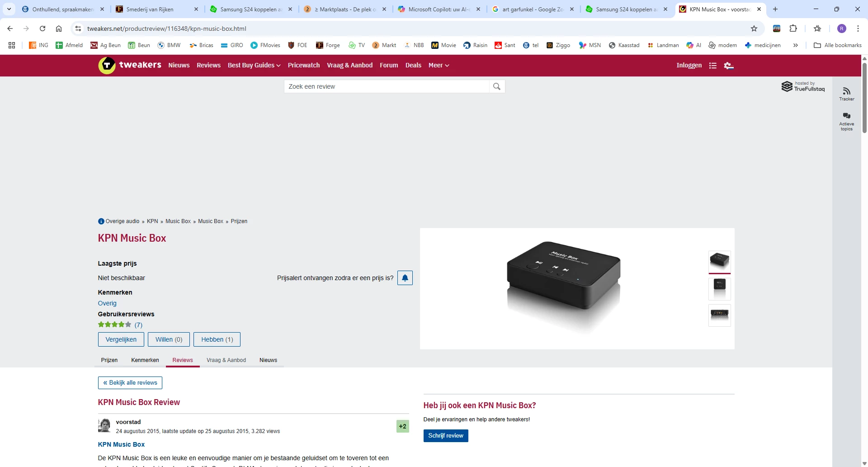This screenshot has height=467, width=868.
Task: Switch to Vraag & Aanbod product tab
Action: coord(226,360)
